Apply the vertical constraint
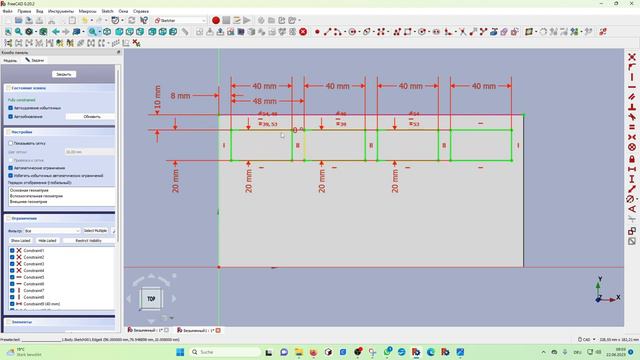 coord(632,77)
